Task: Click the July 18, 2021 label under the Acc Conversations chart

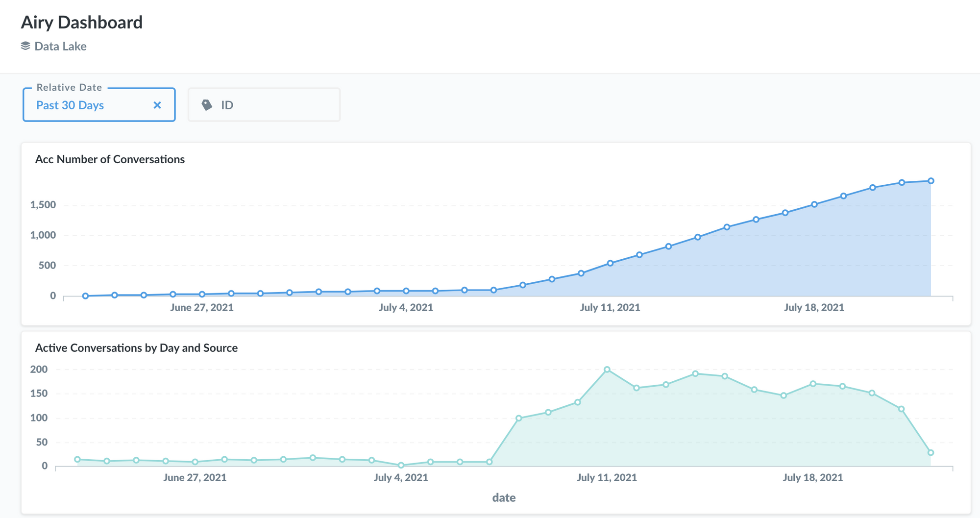Action: 814,308
